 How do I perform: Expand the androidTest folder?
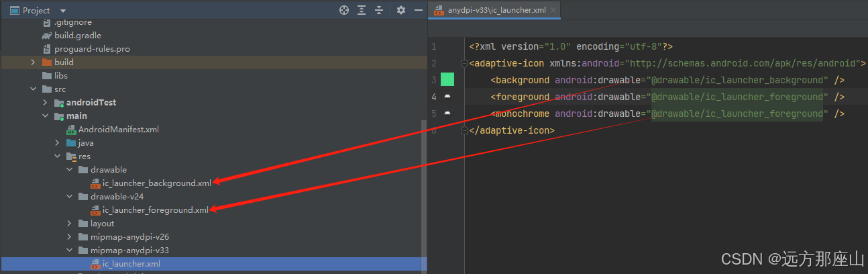point(45,103)
